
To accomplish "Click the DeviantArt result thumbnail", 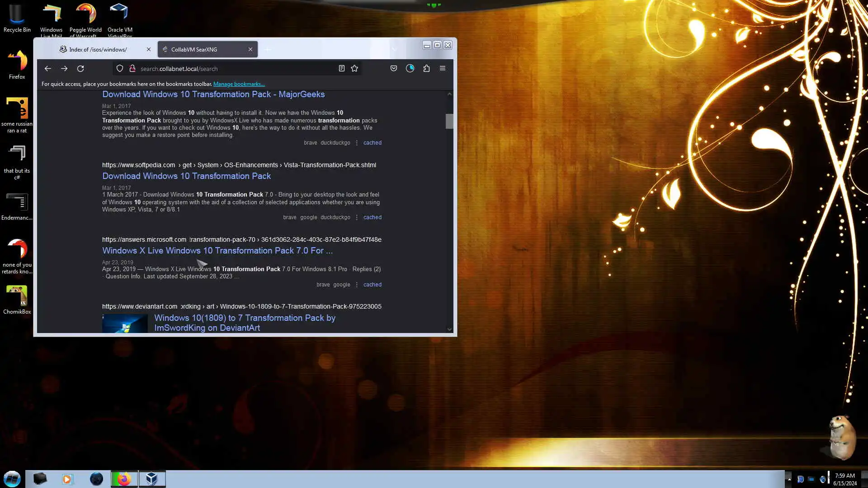I will [125, 324].
